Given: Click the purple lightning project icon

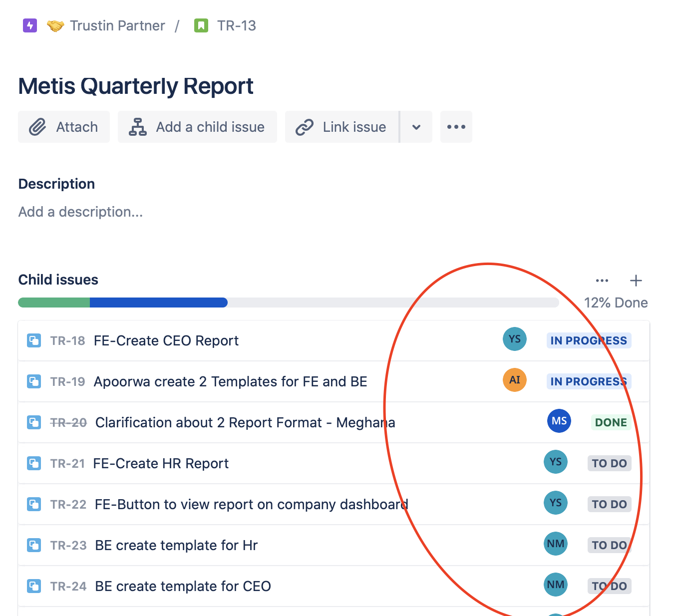Looking at the screenshot, I should 30,25.
